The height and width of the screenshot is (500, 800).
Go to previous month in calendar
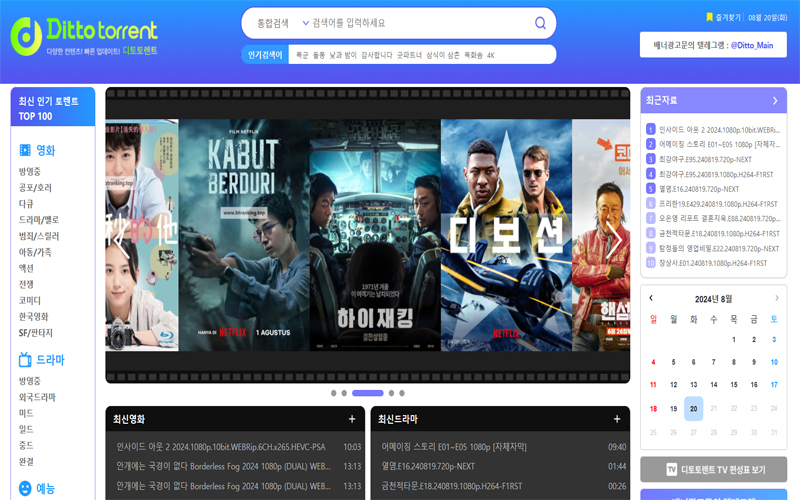click(x=651, y=298)
